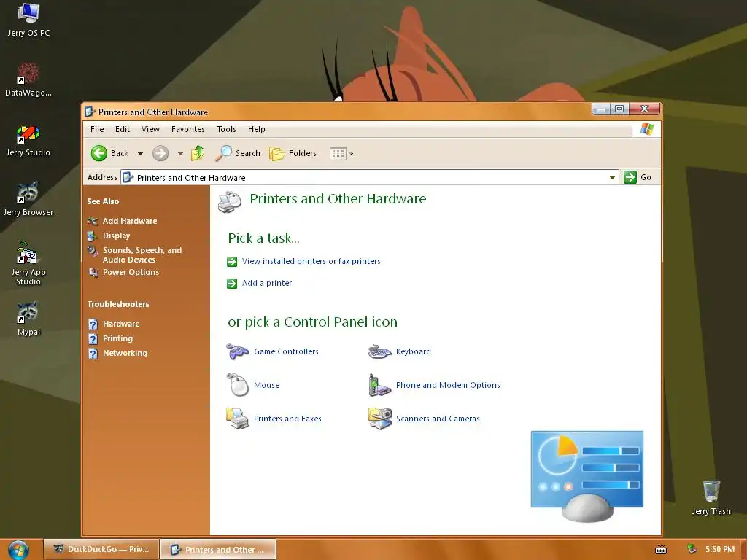Click arrow icon beside View installed printers
The width and height of the screenshot is (747, 560).
coord(232,262)
